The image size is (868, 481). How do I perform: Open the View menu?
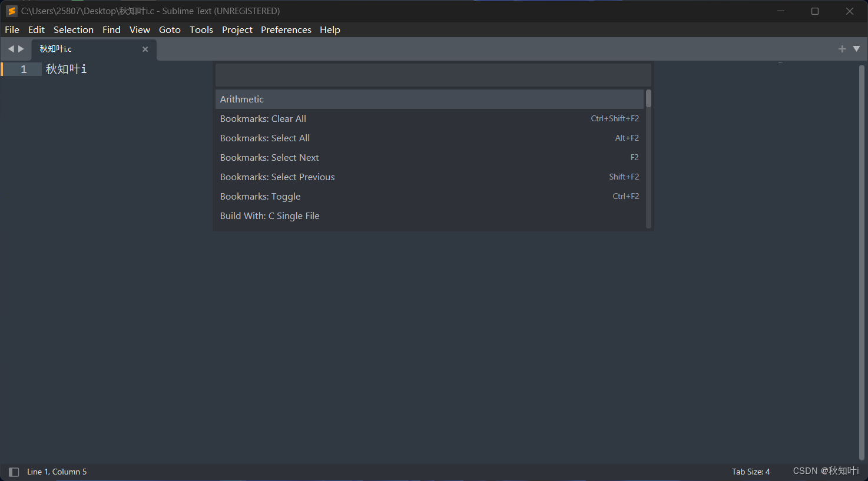tap(140, 29)
